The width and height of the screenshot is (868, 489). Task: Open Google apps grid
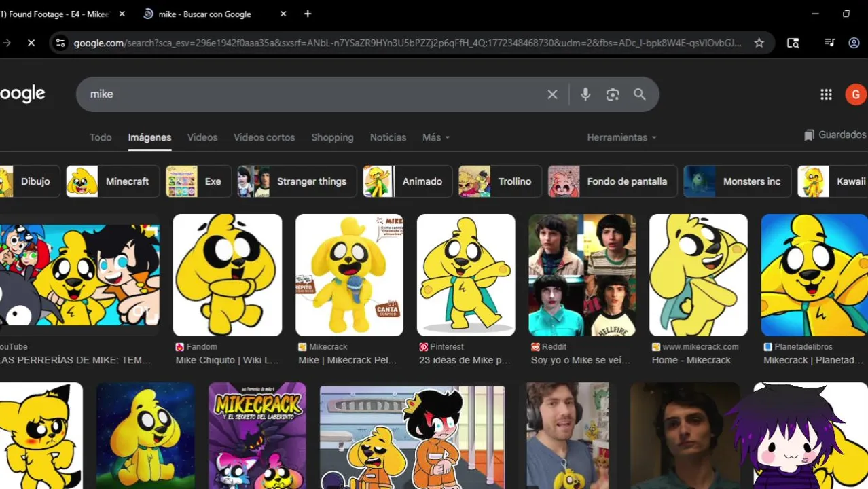point(826,94)
